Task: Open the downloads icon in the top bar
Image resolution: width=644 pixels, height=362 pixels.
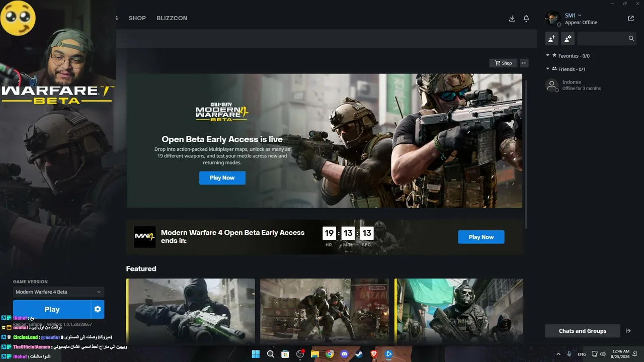Action: coord(512,18)
